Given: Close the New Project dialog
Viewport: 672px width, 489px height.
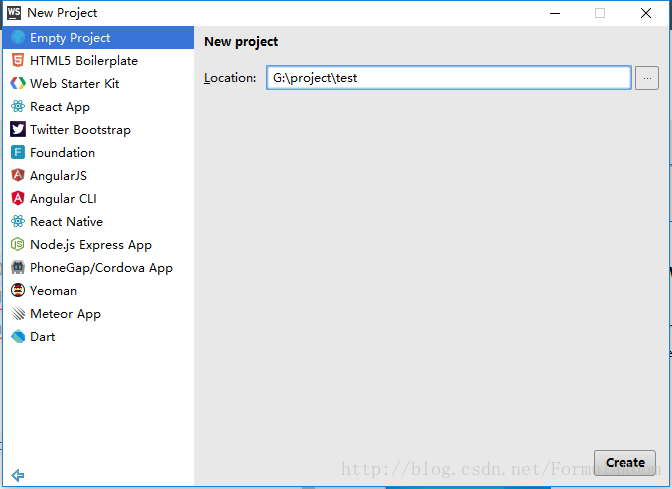Looking at the screenshot, I should coord(646,13).
